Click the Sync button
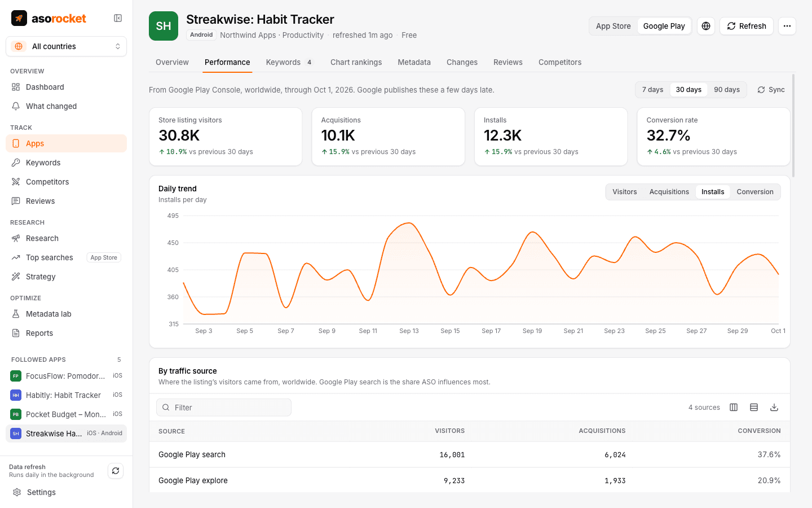 tap(771, 90)
